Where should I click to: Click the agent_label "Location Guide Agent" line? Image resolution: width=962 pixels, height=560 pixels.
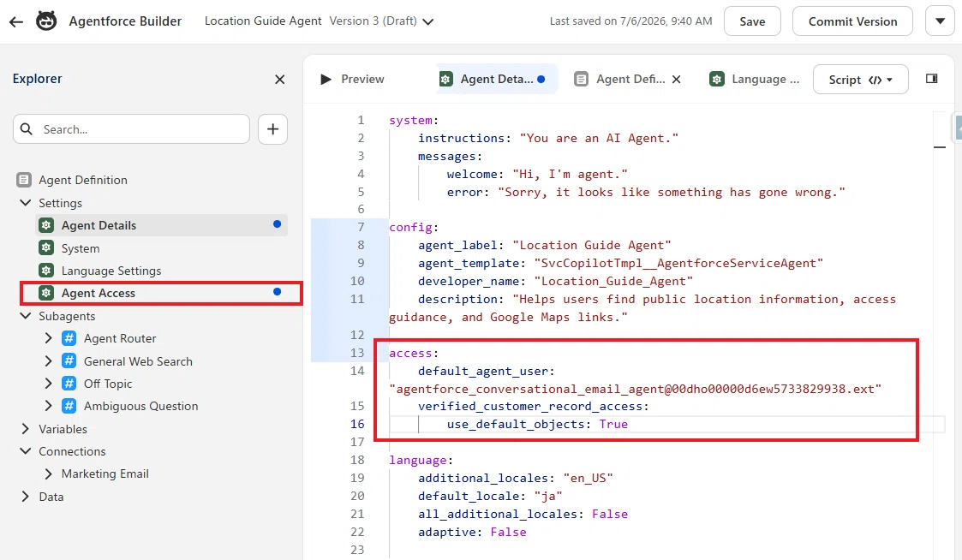(x=545, y=245)
